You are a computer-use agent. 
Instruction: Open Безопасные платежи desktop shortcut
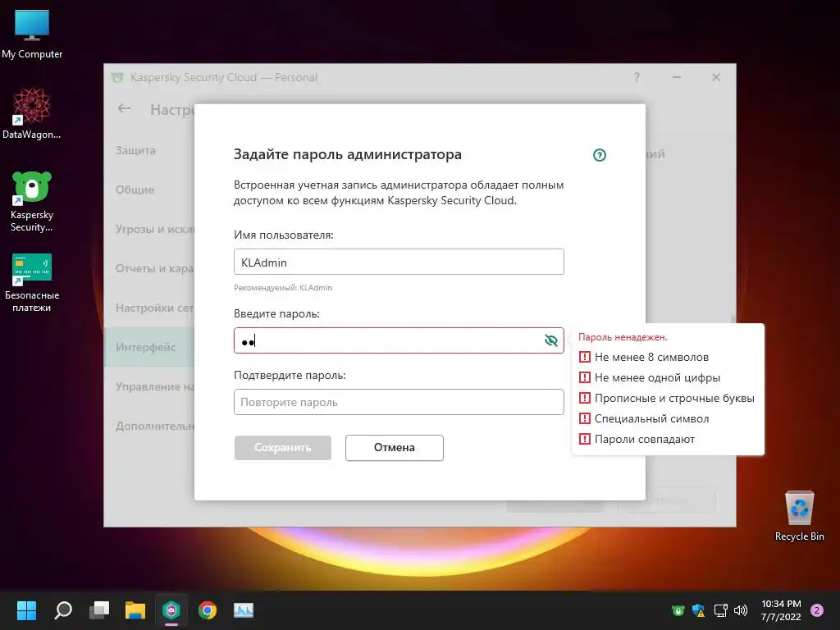pos(32,282)
